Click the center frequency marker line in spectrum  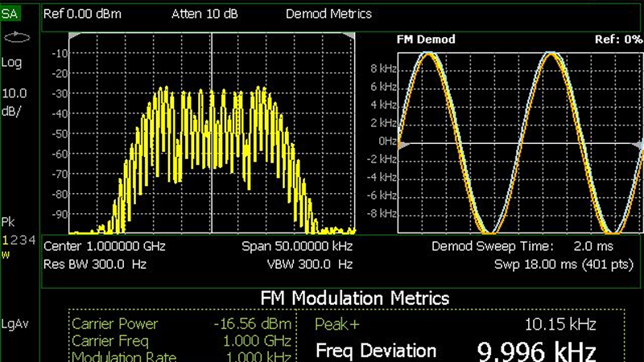click(212, 134)
